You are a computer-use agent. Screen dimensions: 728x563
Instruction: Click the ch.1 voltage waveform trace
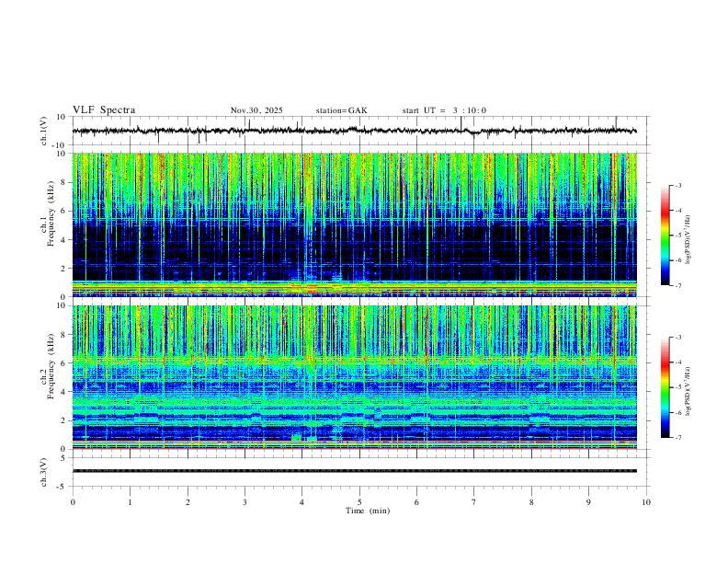click(x=354, y=131)
